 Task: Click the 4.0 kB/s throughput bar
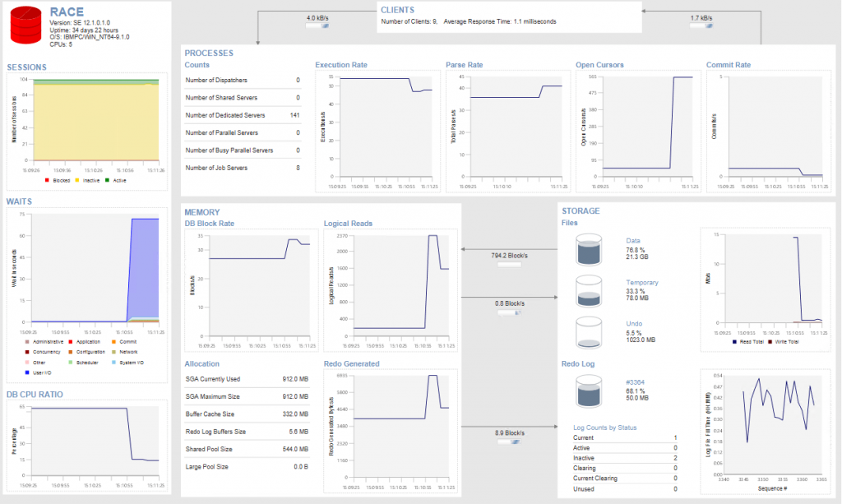(317, 25)
